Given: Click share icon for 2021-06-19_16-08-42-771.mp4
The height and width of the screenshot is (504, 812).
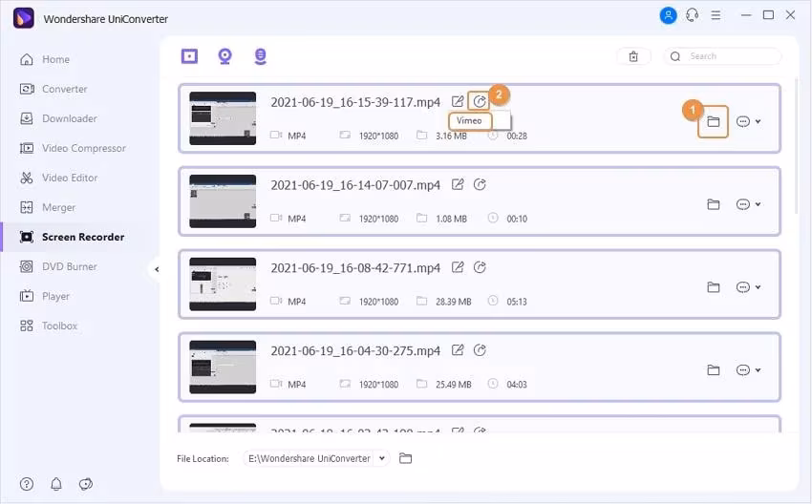Looking at the screenshot, I should pyautogui.click(x=480, y=267).
